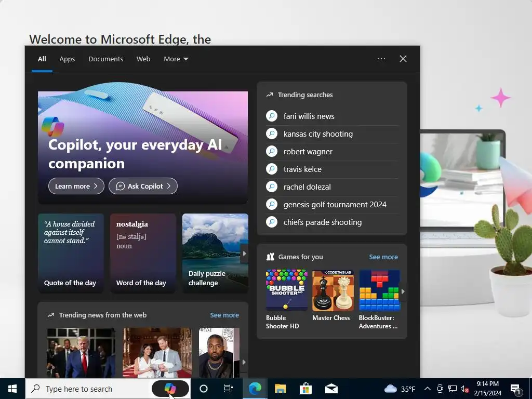The image size is (532, 399).
Task: Open the Mail app from the taskbar
Action: pyautogui.click(x=331, y=389)
